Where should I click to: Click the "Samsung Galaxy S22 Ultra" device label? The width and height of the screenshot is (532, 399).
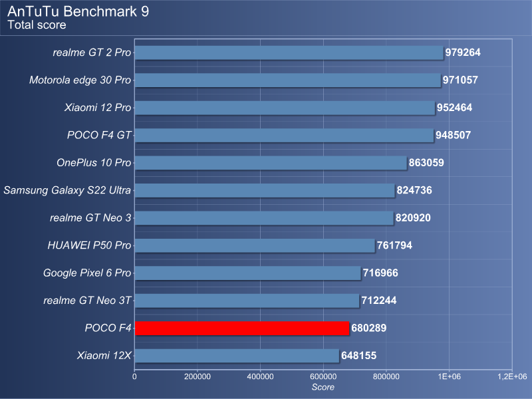coord(67,190)
